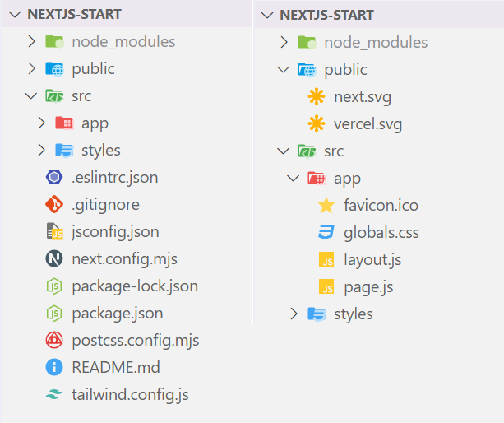Expand node_modules in the left panel
Screen dimensions: 504x423
coord(31,41)
